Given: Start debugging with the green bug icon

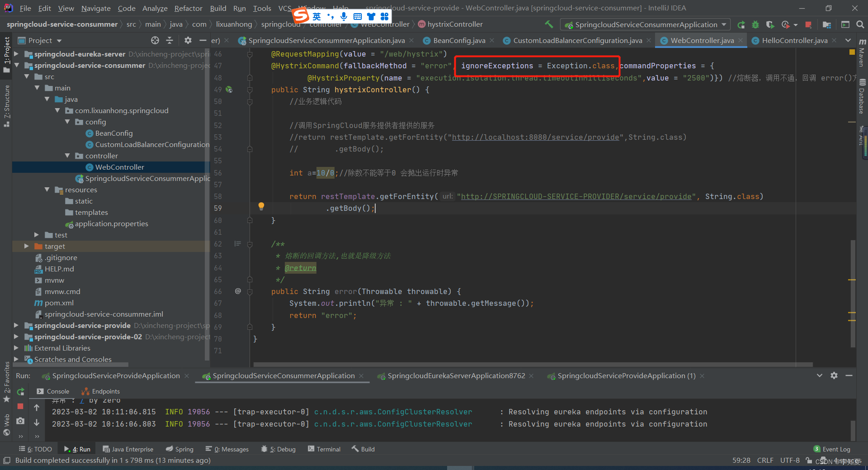Looking at the screenshot, I should tap(755, 24).
